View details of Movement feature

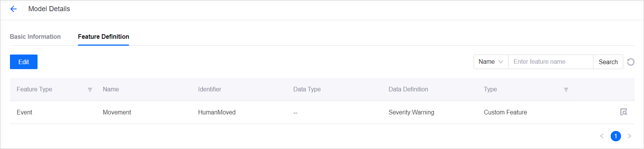pos(624,112)
